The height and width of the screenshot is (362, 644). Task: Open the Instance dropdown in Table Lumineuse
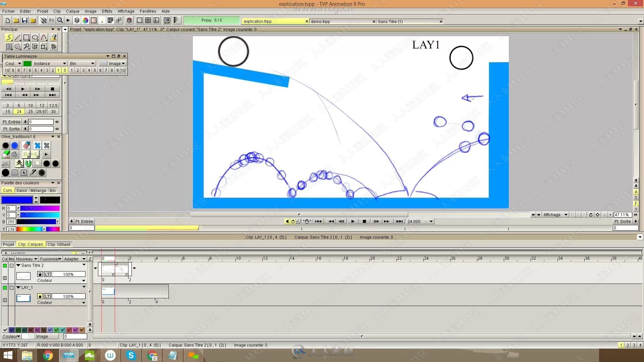point(50,63)
